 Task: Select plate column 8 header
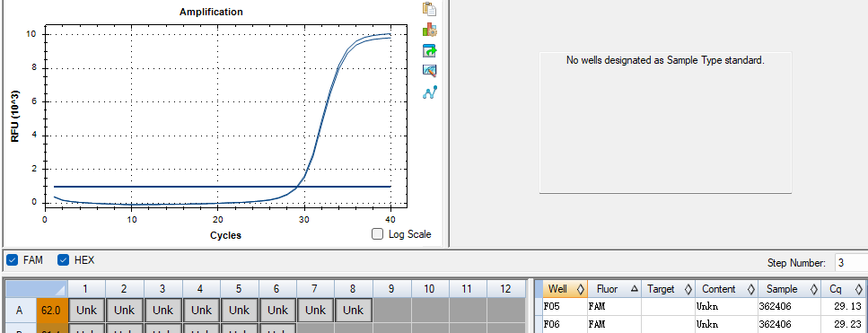point(354,289)
